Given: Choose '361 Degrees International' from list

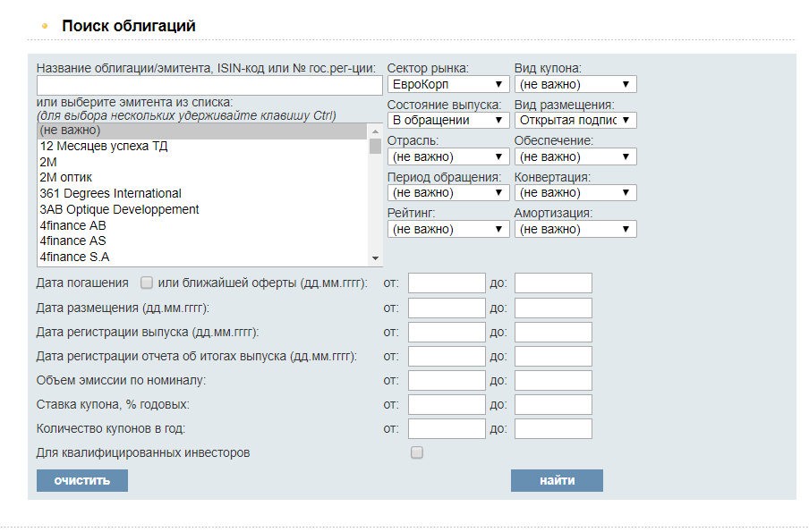Looking at the screenshot, I should [110, 193].
